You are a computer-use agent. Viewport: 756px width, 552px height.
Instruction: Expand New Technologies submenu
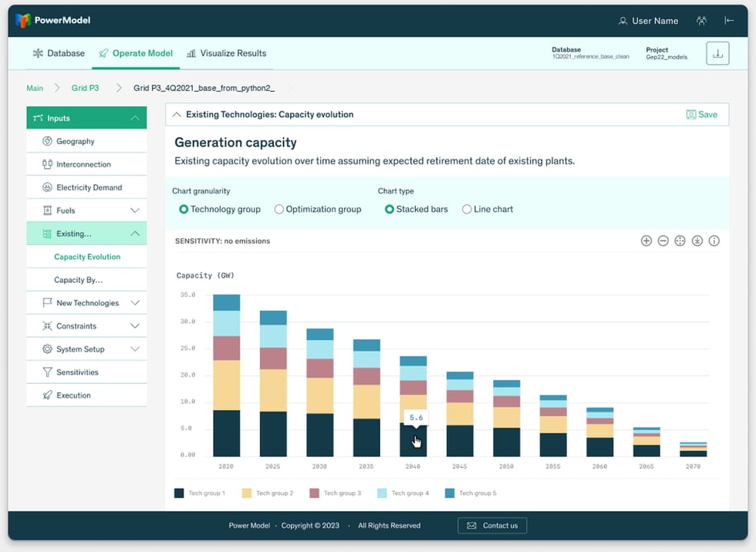coord(135,303)
